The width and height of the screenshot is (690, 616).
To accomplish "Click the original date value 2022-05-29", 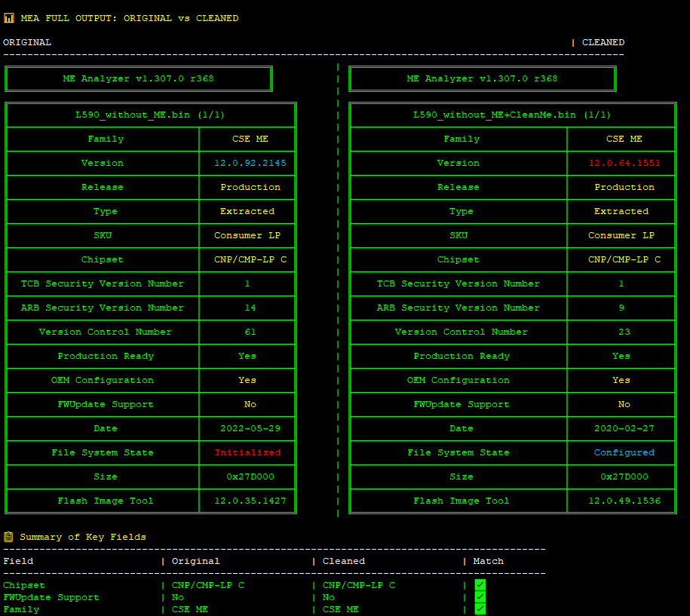I will click(x=250, y=428).
